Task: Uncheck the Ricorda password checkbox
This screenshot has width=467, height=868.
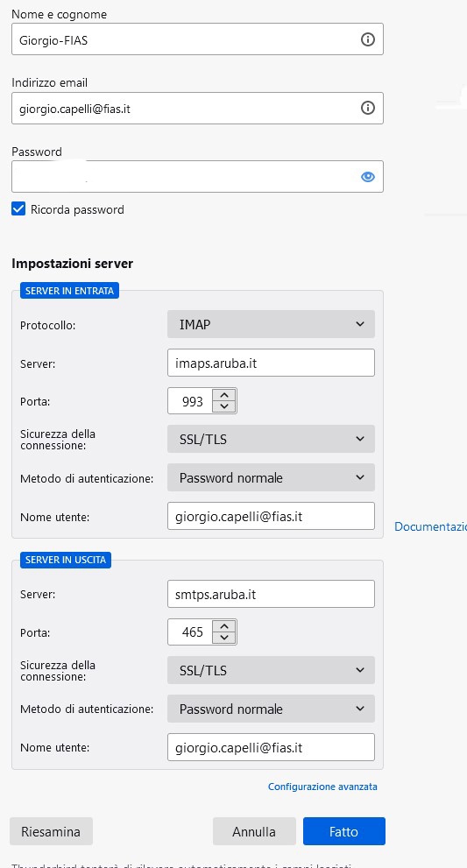Action: [18, 209]
